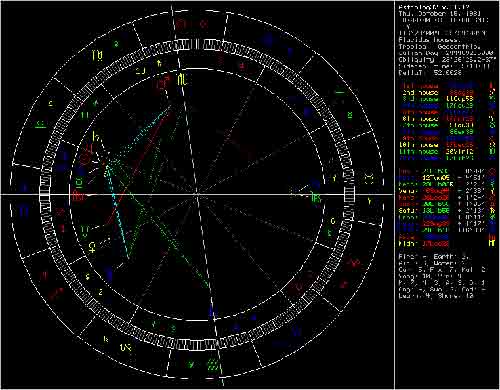Click the yellow Taurus sign on right

pos(369,179)
